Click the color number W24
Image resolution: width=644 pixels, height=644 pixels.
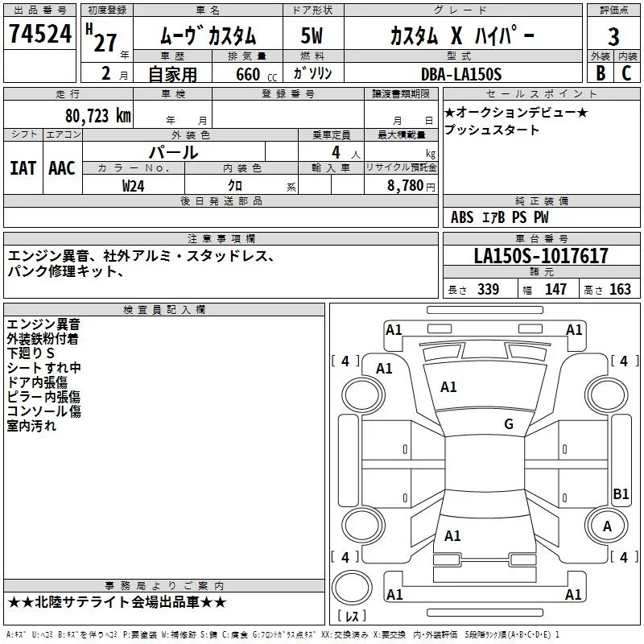134,185
